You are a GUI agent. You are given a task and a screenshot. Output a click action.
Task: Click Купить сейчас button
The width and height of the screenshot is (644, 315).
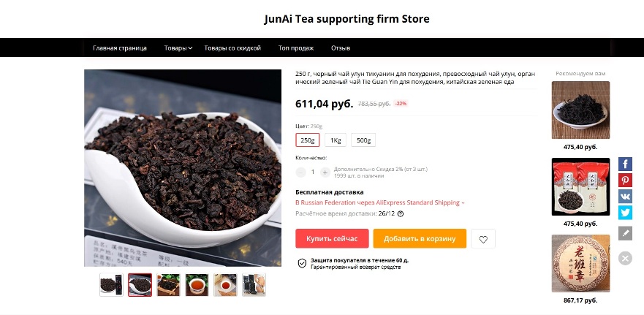(332, 238)
